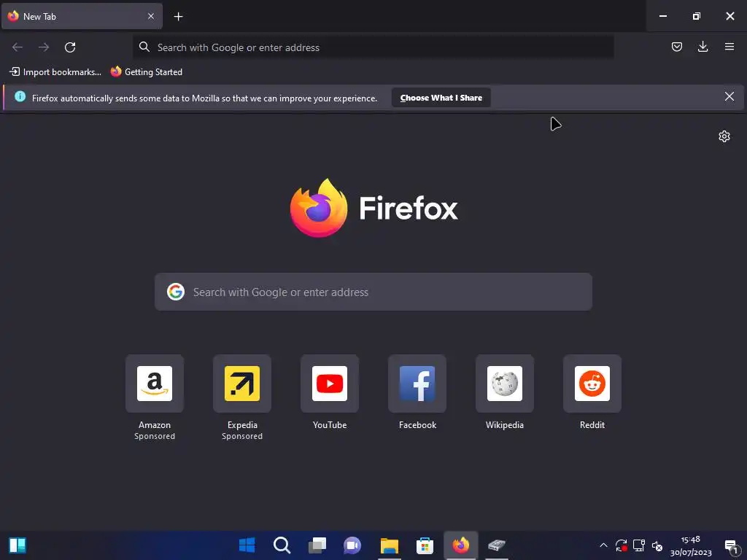This screenshot has height=560, width=747.
Task: Close the New Tab tab
Action: (150, 16)
